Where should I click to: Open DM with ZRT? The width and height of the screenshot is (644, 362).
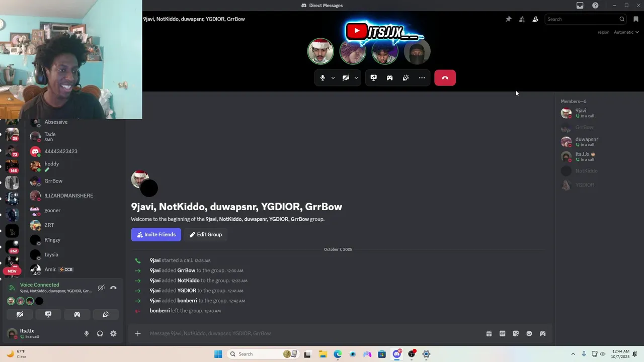tap(75, 225)
